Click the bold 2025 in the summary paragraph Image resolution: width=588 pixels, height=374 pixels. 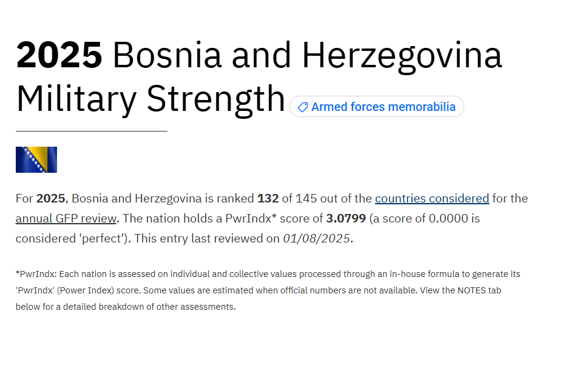click(50, 198)
